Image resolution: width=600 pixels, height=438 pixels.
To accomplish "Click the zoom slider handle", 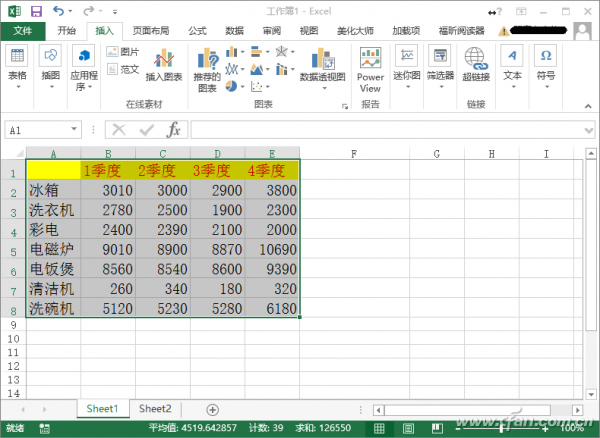I will tap(502, 428).
